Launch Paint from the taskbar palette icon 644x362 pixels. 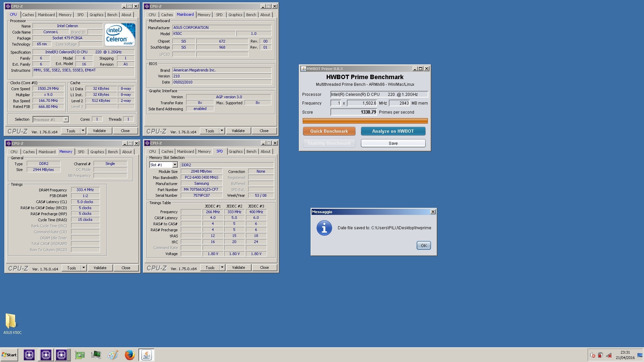click(113, 355)
